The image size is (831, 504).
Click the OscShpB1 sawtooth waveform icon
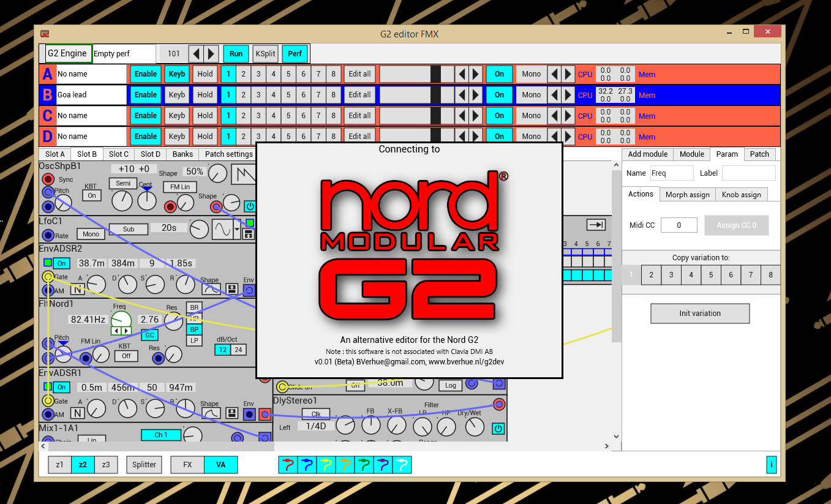pos(243,175)
